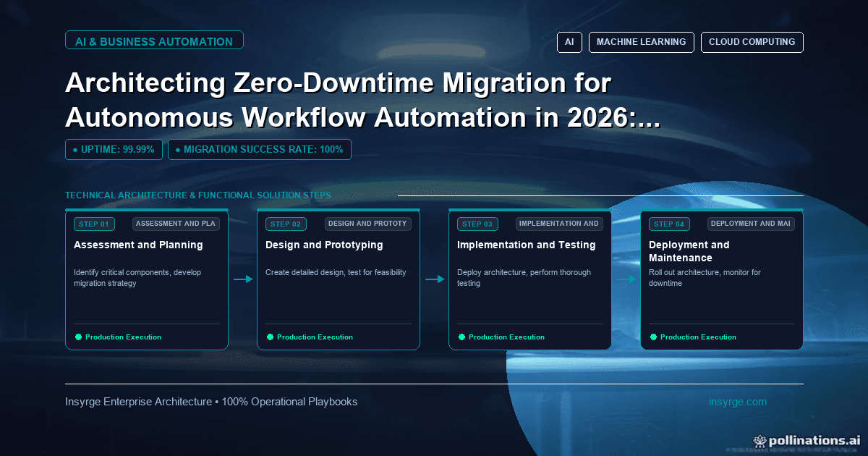Screen dimensions: 868x456
Task: Select the Machine Learning tag
Action: [642, 42]
